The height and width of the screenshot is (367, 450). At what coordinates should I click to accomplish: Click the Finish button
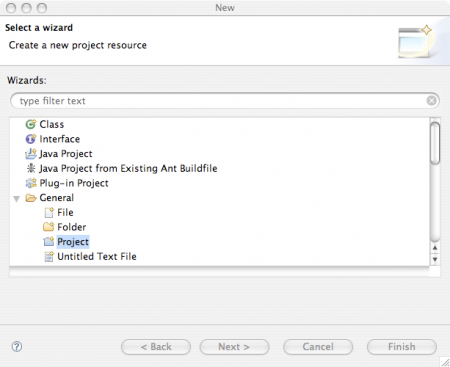pyautogui.click(x=402, y=347)
